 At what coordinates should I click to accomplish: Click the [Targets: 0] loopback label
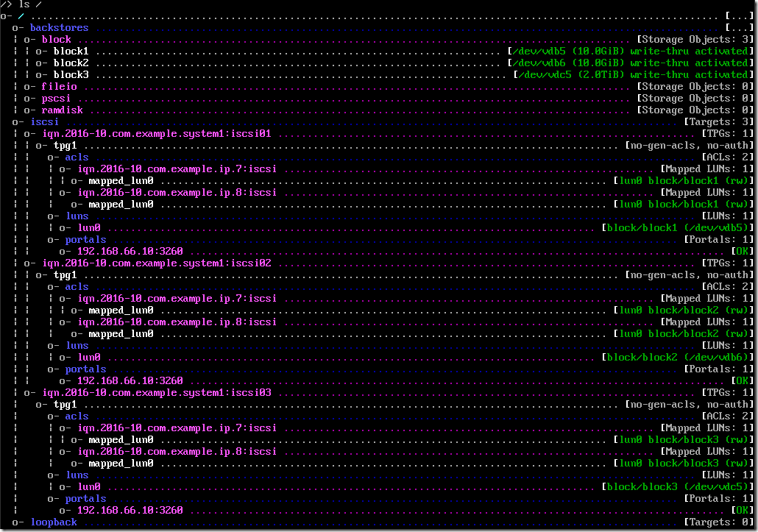coord(718,522)
